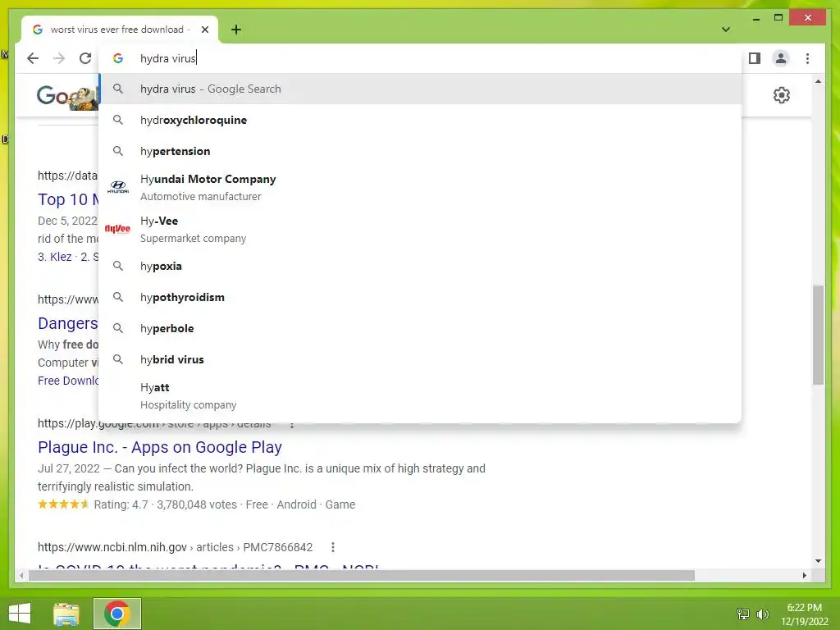Click the ncbi.nlm.nih.gov result URL
This screenshot has height=630, width=840.
click(175, 547)
